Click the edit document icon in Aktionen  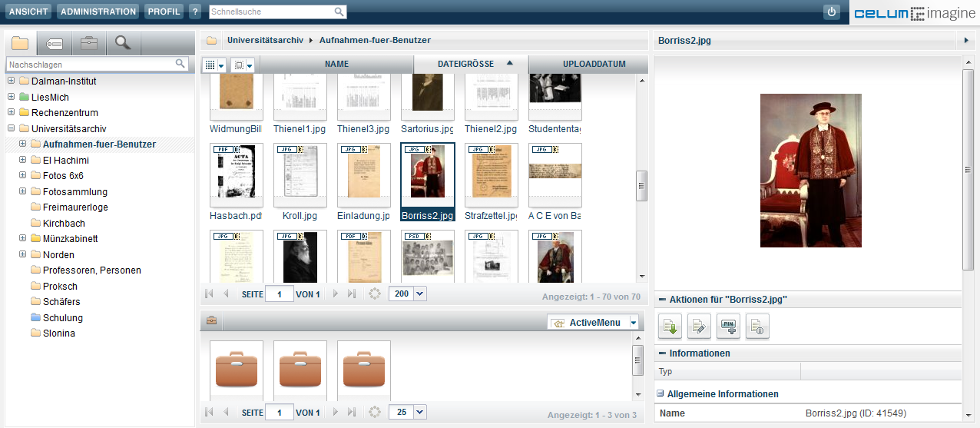(x=699, y=327)
